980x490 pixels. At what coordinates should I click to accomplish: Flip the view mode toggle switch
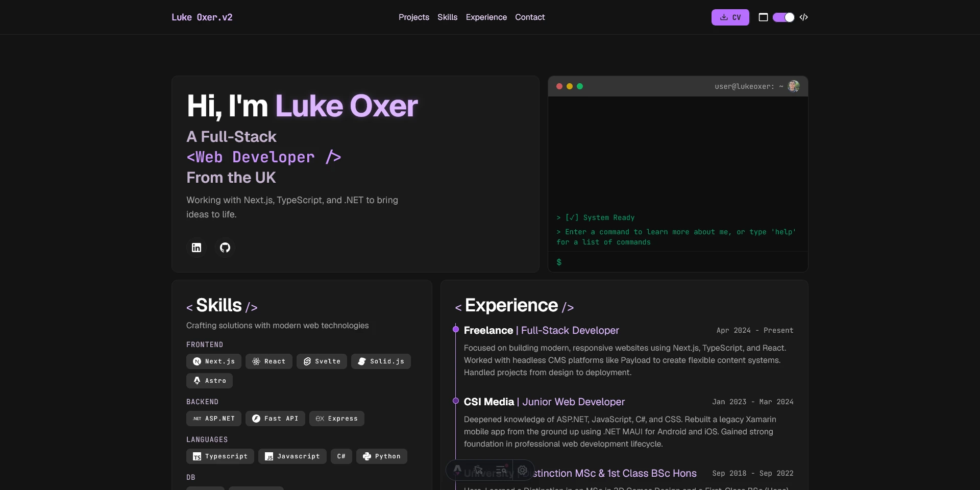point(783,17)
